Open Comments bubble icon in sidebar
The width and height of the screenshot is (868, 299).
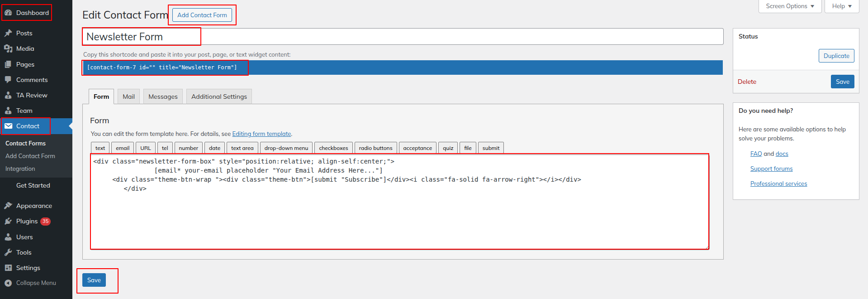point(8,80)
